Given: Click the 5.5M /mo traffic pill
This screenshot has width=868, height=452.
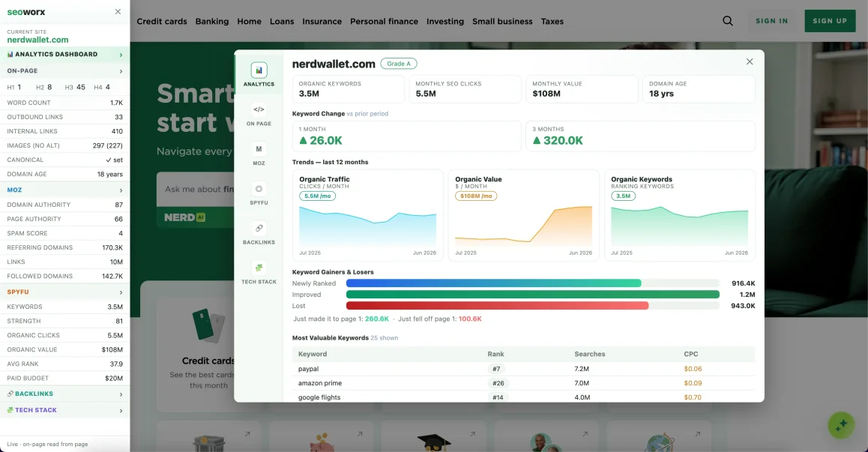Looking at the screenshot, I should pos(317,196).
